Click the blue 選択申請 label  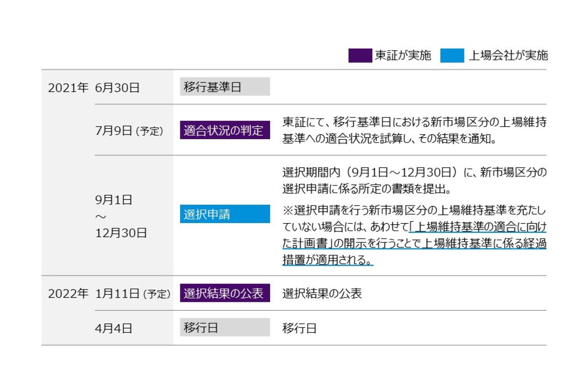[x=225, y=214]
